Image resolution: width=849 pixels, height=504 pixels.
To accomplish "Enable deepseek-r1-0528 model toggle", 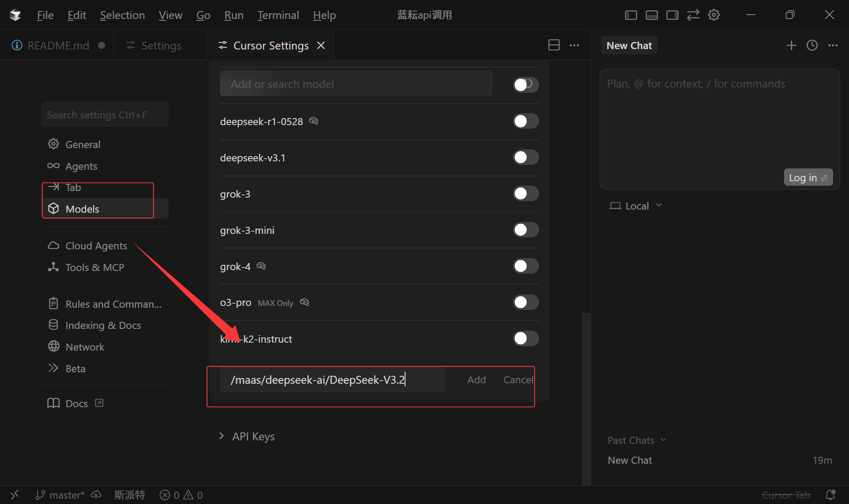I will (x=525, y=121).
